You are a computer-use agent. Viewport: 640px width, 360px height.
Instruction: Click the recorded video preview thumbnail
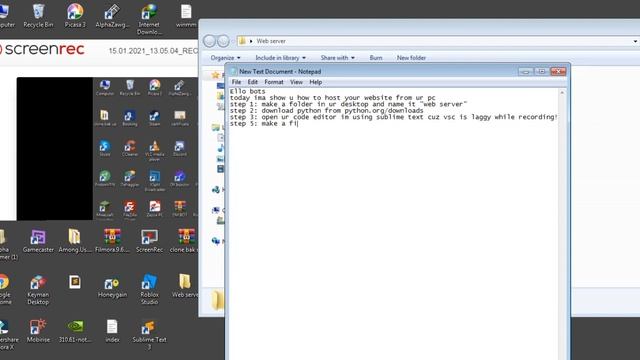click(107, 149)
